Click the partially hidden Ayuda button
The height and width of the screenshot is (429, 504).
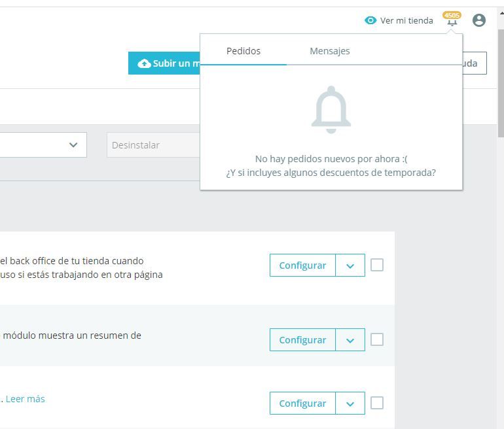[475, 63]
